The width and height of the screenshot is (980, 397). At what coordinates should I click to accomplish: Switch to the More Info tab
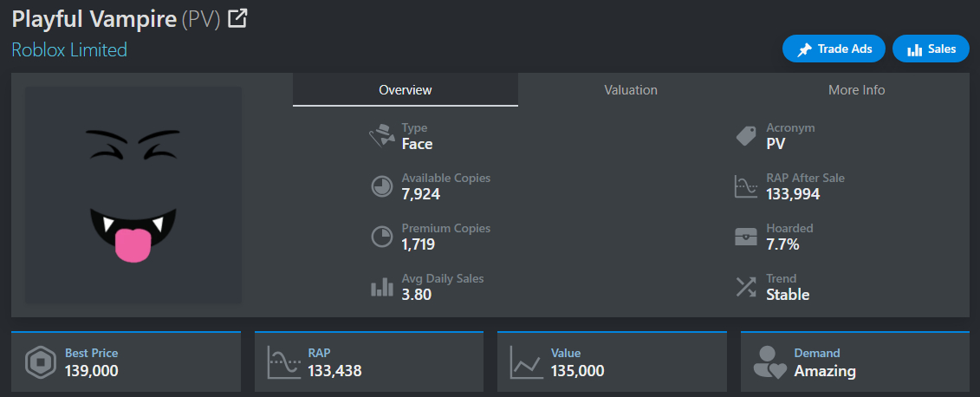[856, 90]
